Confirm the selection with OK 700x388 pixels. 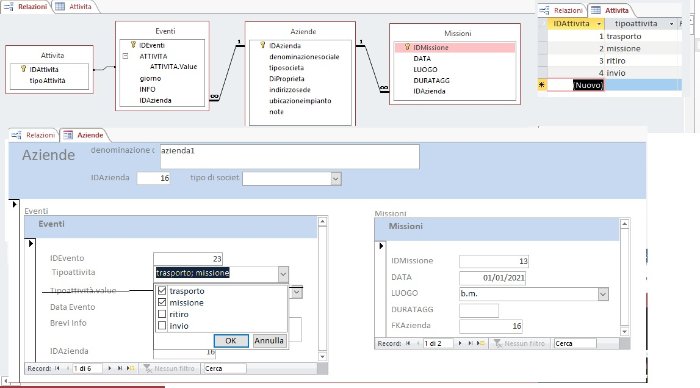231,341
